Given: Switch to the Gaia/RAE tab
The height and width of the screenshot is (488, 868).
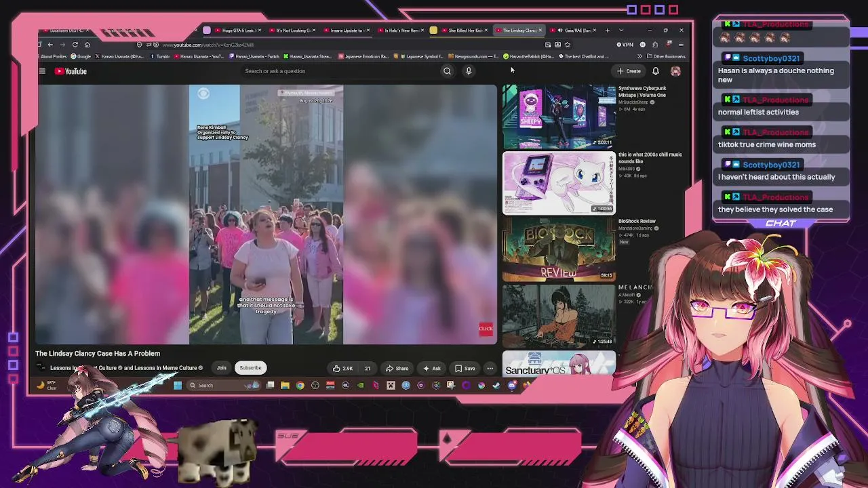Looking at the screenshot, I should click(x=573, y=30).
